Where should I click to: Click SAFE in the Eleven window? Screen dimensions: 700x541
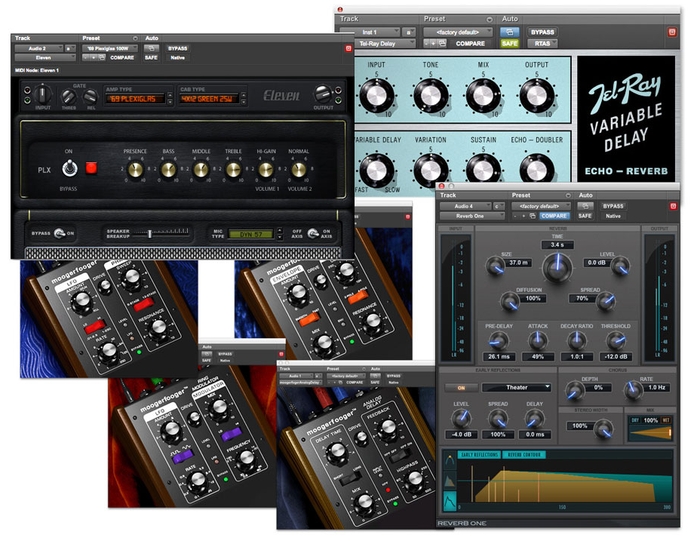tap(151, 58)
